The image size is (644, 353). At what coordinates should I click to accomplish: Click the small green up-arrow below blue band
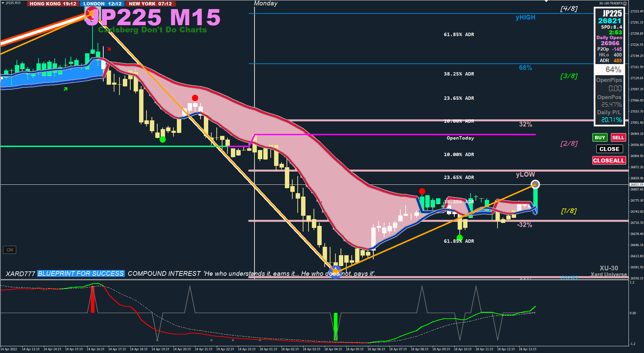coord(65,89)
